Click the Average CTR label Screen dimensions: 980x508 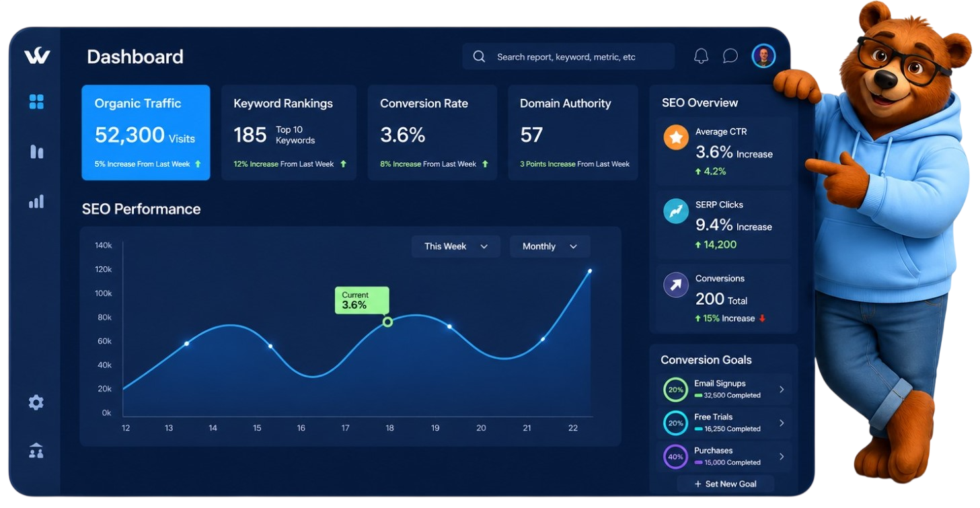point(721,132)
